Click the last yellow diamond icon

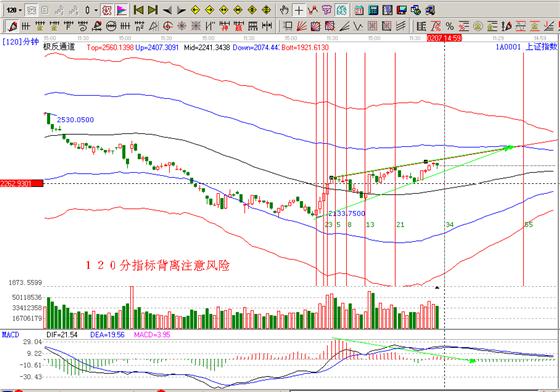click(266, 10)
